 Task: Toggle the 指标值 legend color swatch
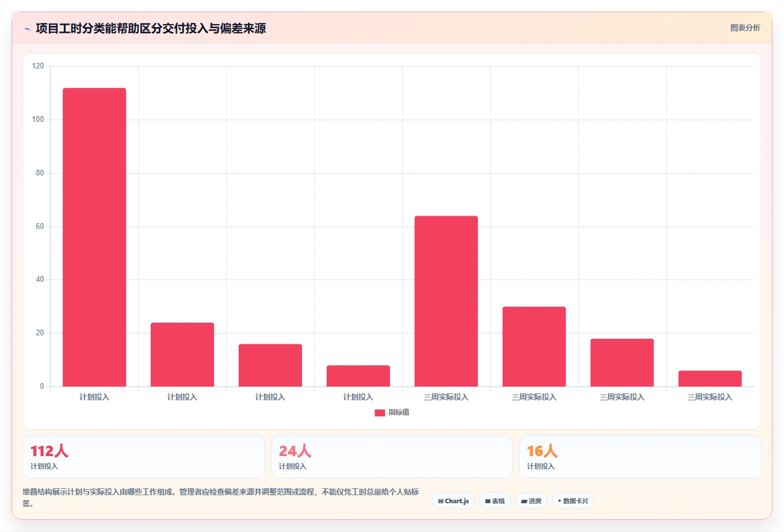click(x=380, y=413)
